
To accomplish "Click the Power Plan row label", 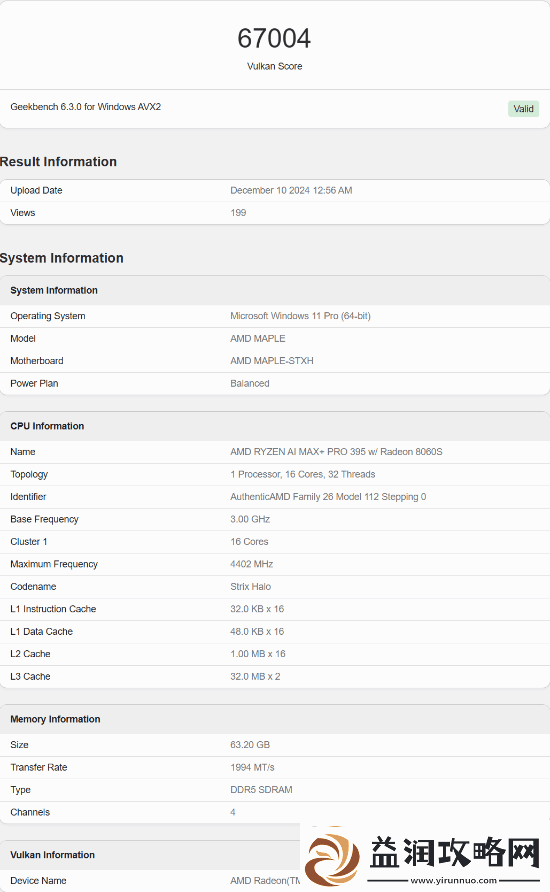I will click(34, 383).
